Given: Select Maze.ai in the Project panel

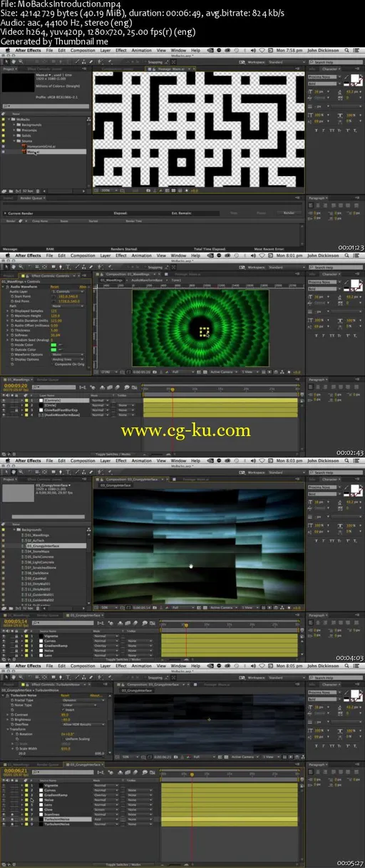Looking at the screenshot, I should [x=34, y=152].
